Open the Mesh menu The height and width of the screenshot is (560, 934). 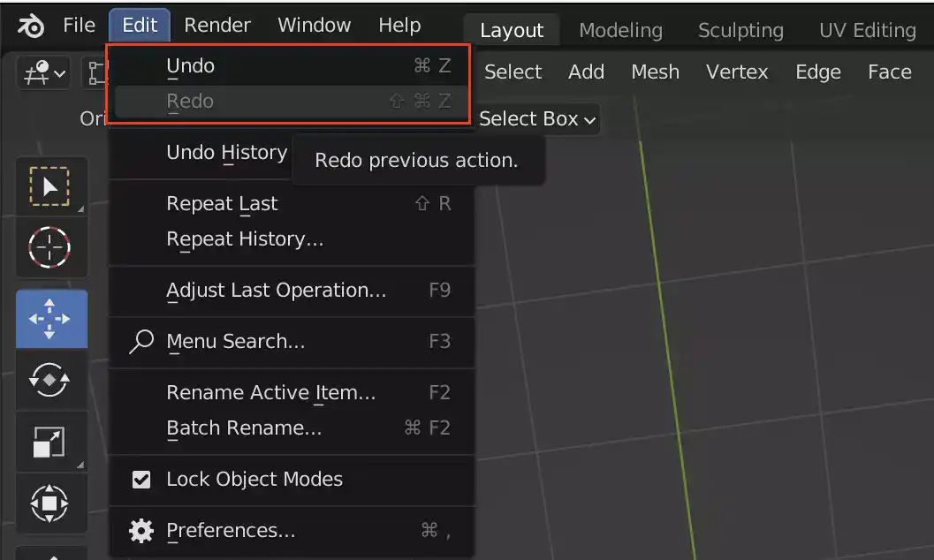656,72
